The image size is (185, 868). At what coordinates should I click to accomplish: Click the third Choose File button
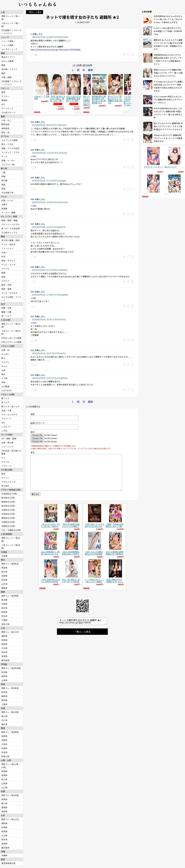pyautogui.click(x=37, y=441)
